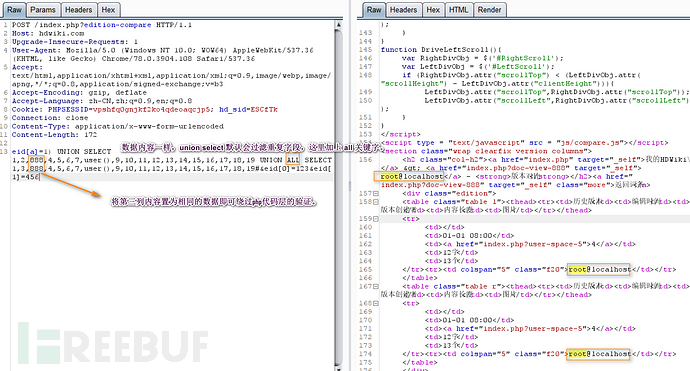
Task: Click request scrollbar up arrow
Action: (x=338, y=25)
